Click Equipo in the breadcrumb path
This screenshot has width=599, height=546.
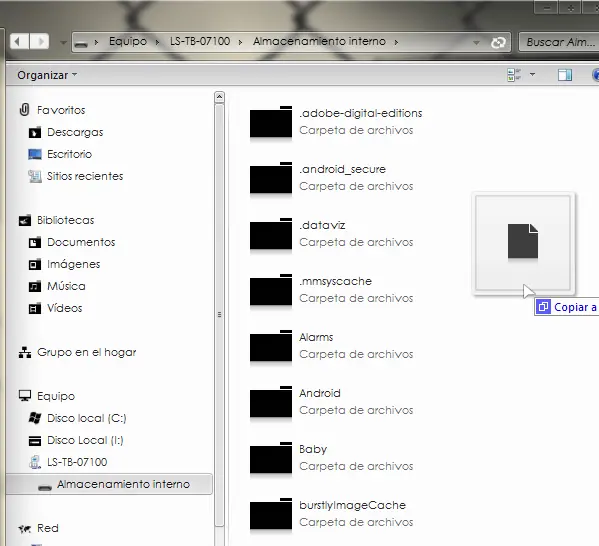point(128,41)
